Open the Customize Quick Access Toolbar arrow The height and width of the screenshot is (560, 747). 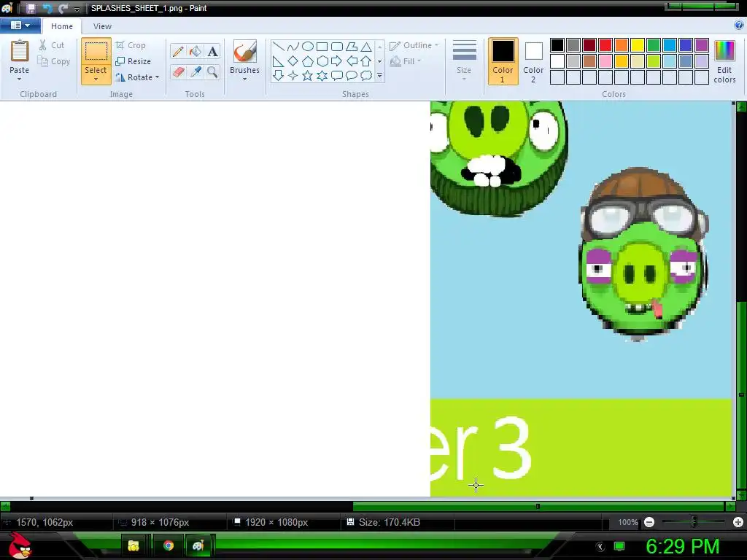pos(77,9)
